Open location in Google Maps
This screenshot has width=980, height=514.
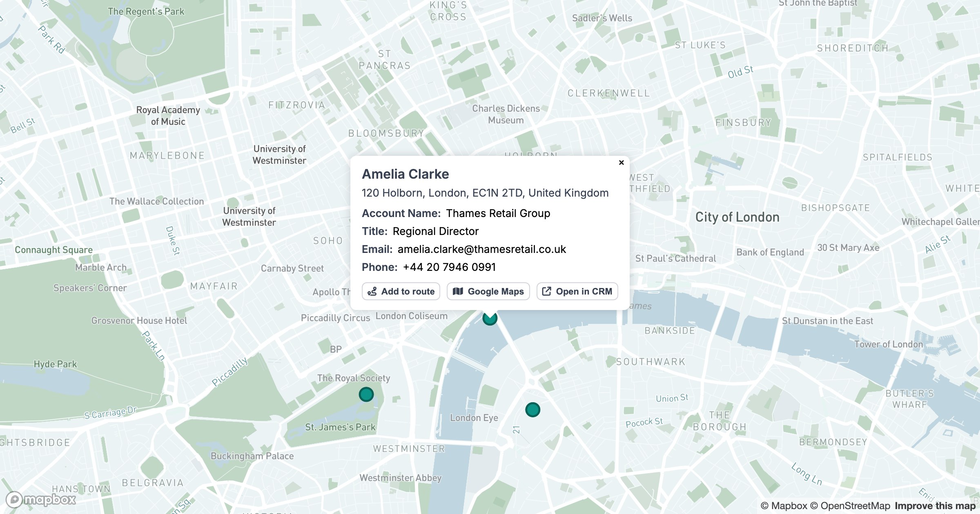click(x=488, y=291)
